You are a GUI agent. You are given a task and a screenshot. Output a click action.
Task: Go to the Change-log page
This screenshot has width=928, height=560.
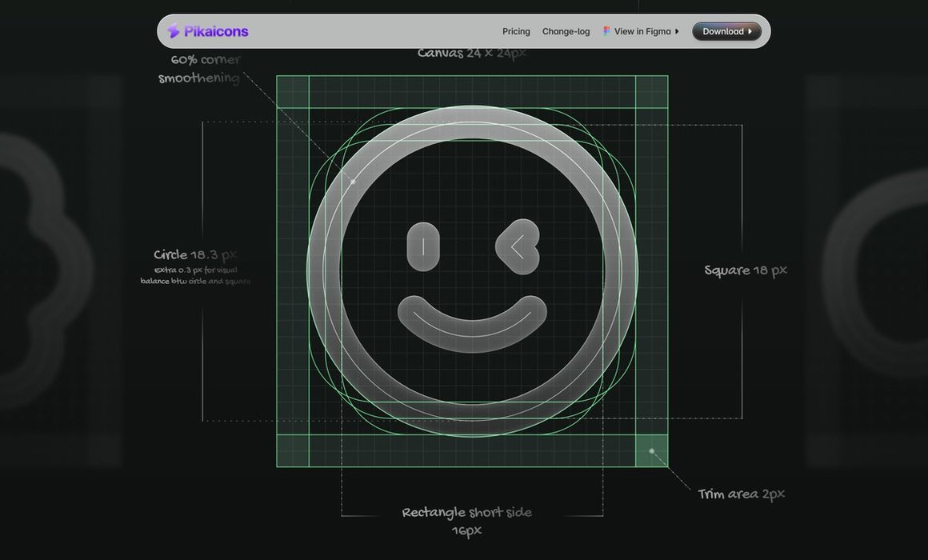[x=566, y=31]
